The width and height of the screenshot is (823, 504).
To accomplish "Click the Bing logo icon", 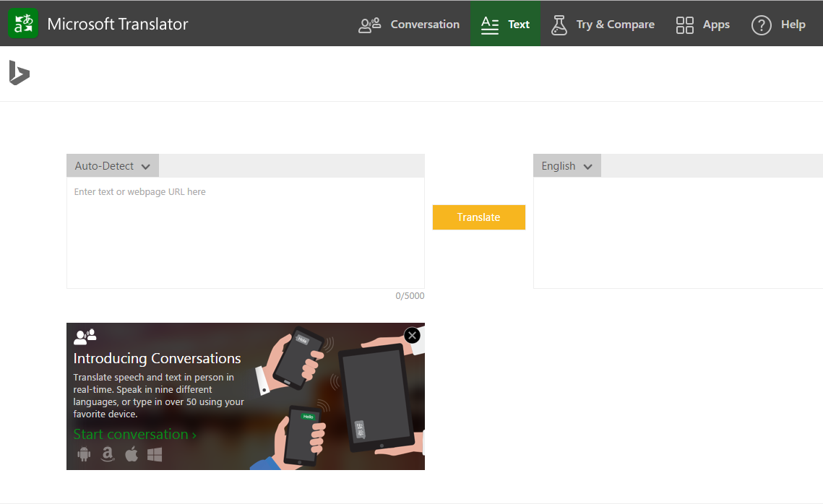I will click(x=20, y=72).
